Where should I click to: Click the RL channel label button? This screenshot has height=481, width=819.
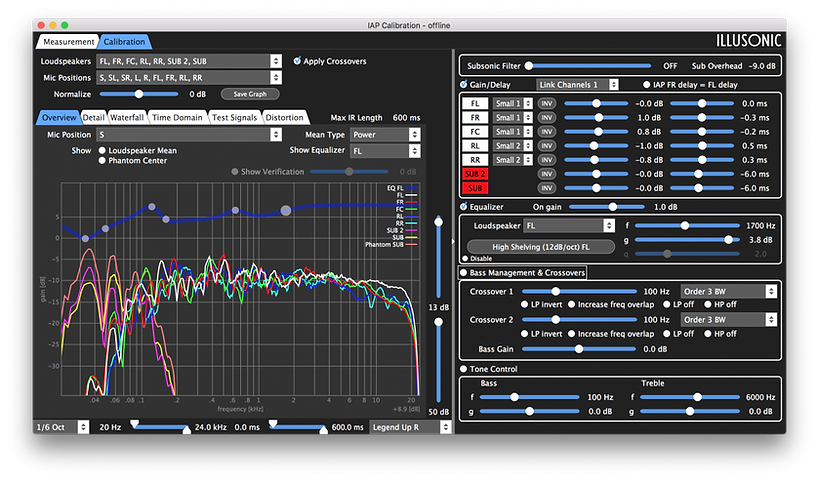[476, 146]
